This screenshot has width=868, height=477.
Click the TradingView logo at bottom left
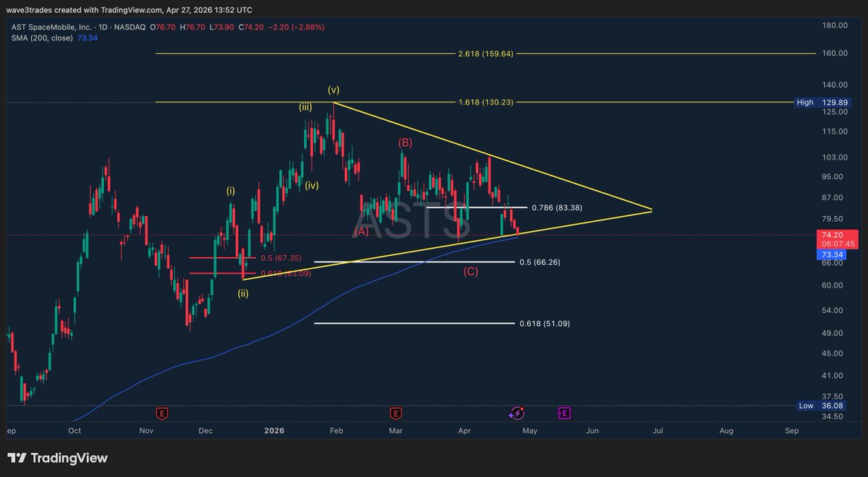coord(57,458)
